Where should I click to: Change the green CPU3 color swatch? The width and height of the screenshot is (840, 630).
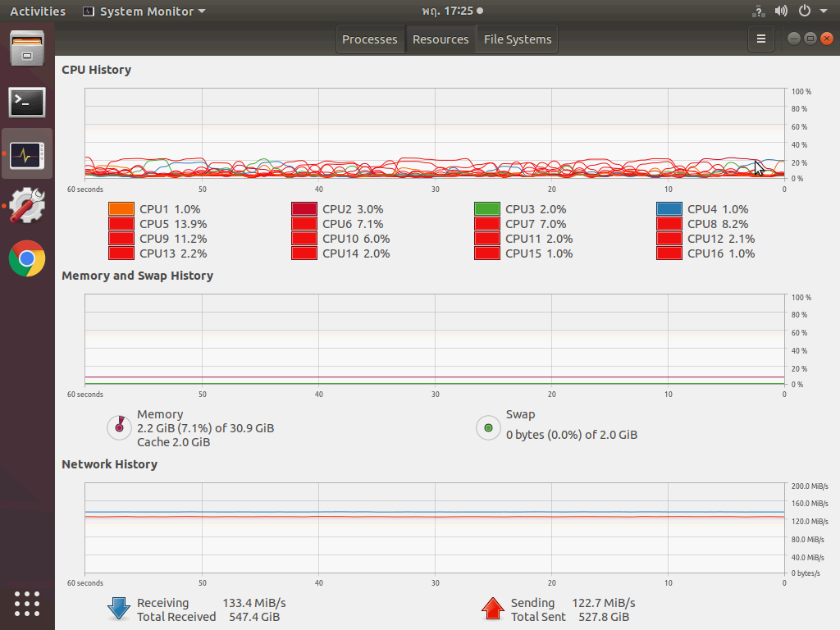point(487,209)
